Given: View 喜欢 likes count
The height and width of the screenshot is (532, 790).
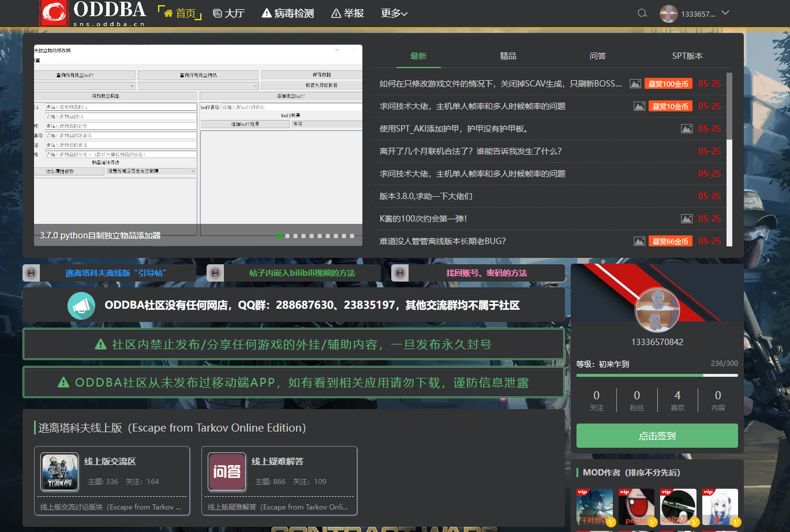Looking at the screenshot, I should tap(677, 400).
